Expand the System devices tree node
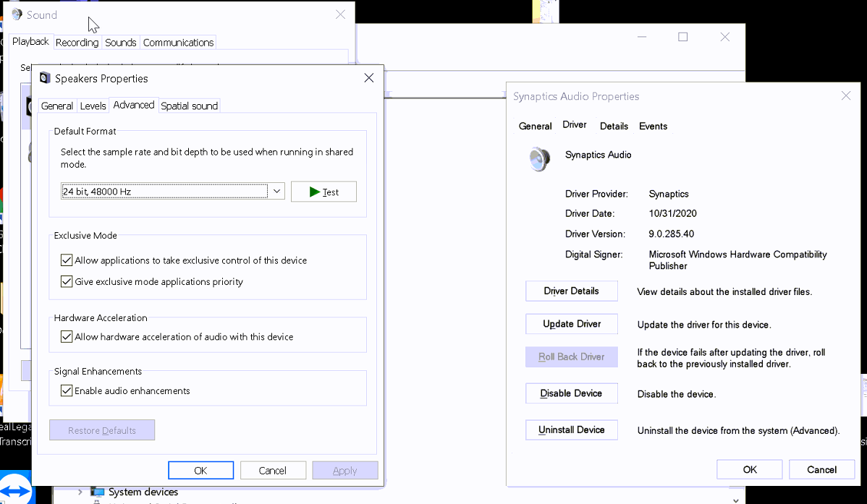 (x=80, y=491)
